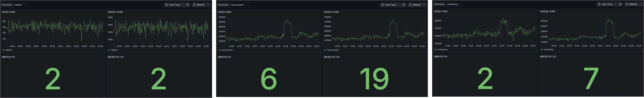Open Last 1 hour time picker in default dashboard
This screenshot has height=98, width=644.
coord(174,5)
